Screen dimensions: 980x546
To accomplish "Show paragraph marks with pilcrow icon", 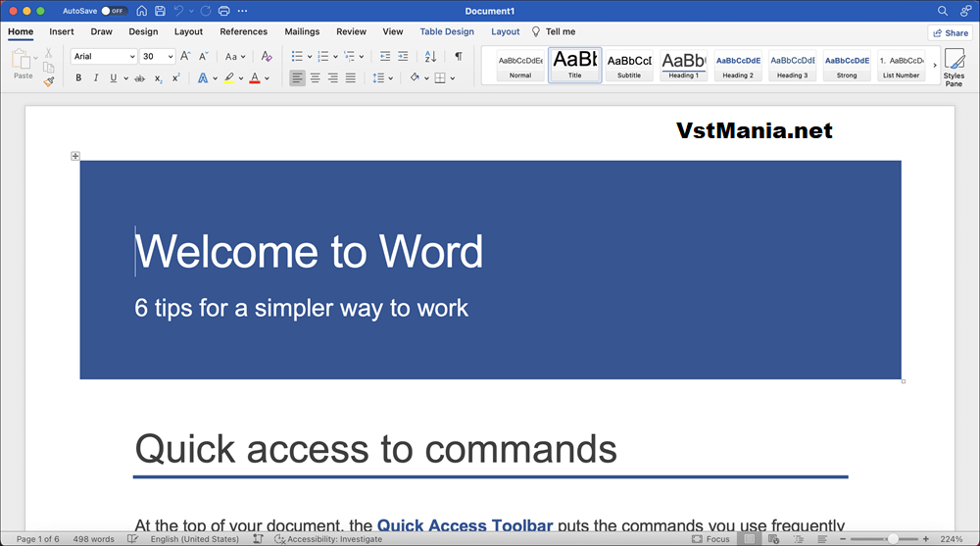I will [458, 56].
